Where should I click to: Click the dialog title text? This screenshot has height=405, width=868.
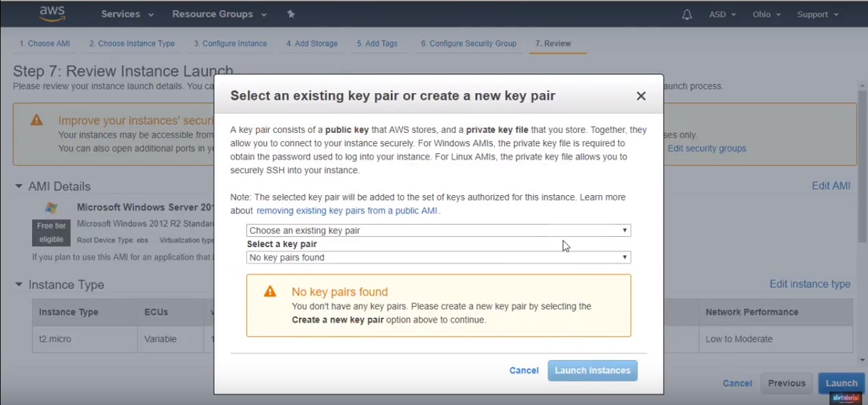[393, 96]
